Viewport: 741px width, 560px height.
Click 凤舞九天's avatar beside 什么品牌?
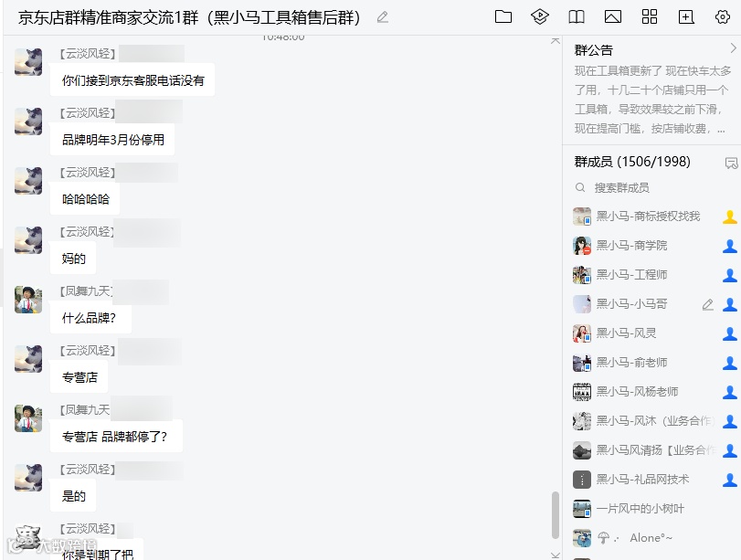point(28,300)
